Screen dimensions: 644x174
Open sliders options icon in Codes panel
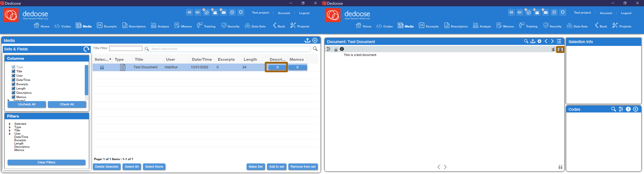tap(621, 109)
